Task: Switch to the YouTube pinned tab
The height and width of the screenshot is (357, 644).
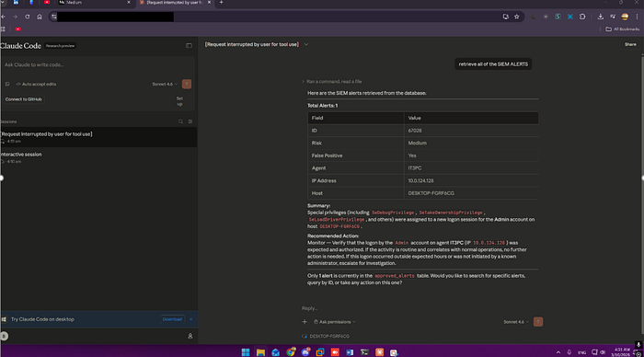Action: pos(47,3)
